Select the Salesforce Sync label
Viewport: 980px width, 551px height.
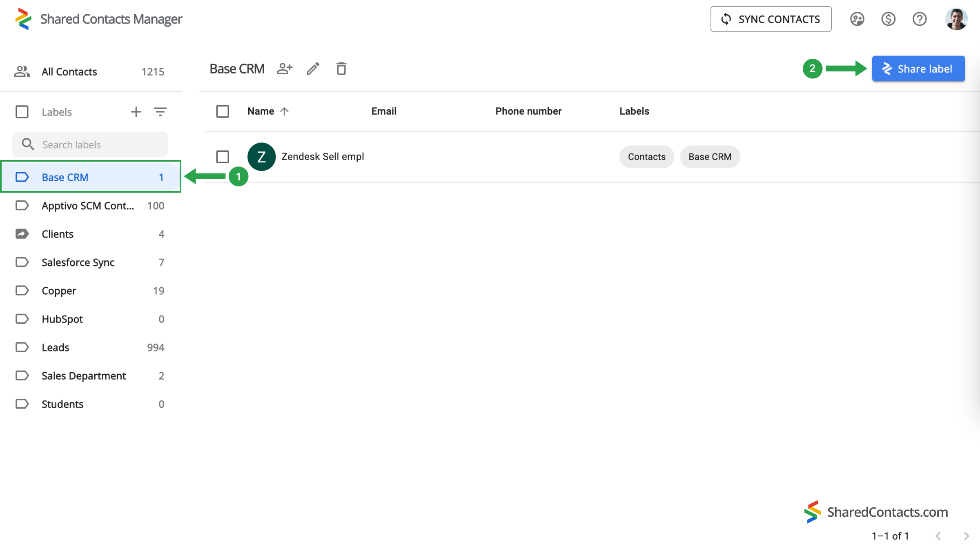point(91,262)
